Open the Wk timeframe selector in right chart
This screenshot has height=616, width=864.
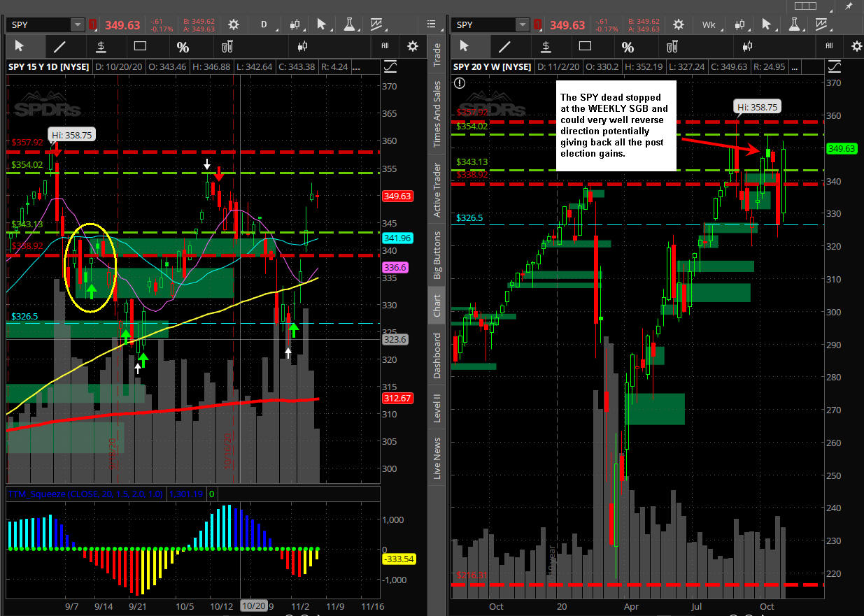tap(709, 24)
